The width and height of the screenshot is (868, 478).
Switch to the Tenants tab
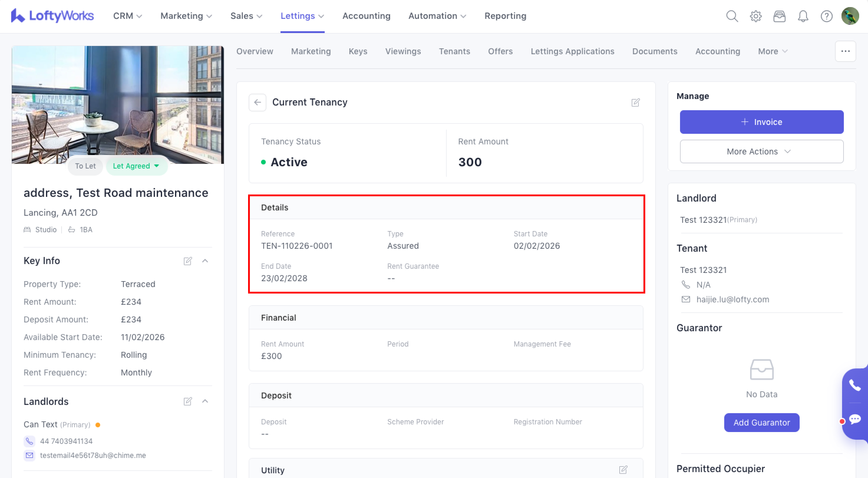pyautogui.click(x=454, y=51)
